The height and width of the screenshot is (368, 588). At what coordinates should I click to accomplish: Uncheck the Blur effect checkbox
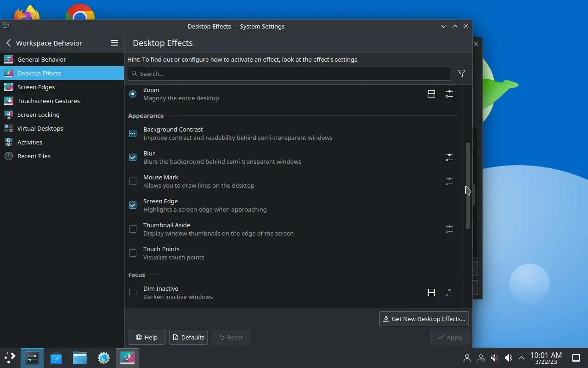(133, 157)
